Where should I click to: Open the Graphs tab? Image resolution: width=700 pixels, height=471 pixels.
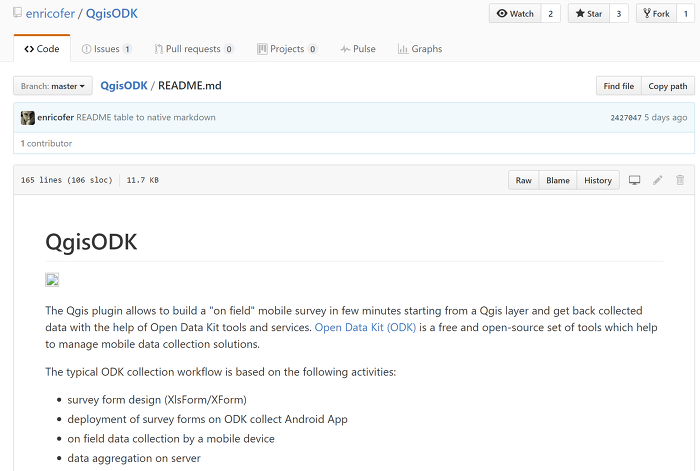point(420,49)
